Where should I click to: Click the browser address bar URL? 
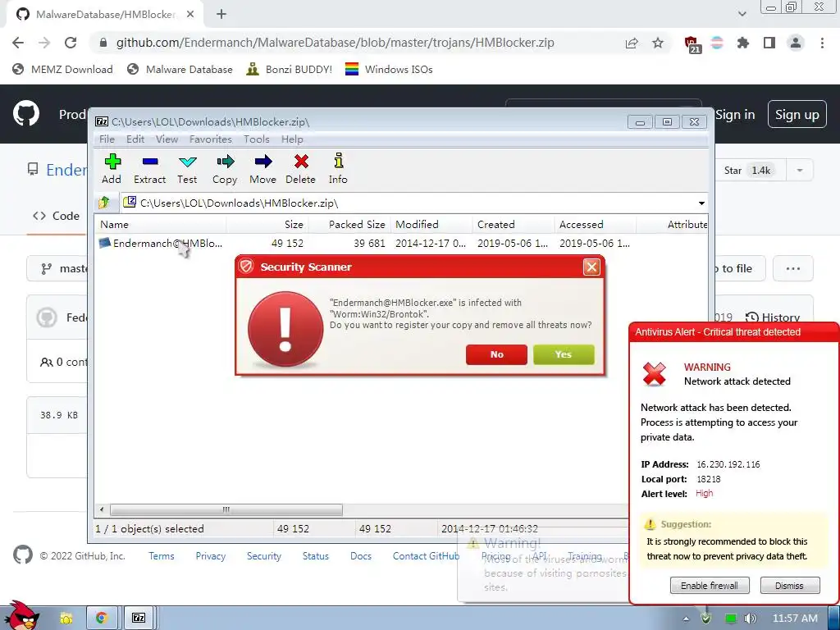pyautogui.click(x=335, y=43)
